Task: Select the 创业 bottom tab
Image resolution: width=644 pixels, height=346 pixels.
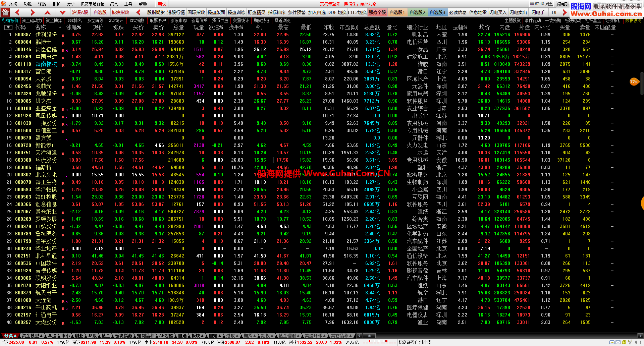Action: click(78, 336)
